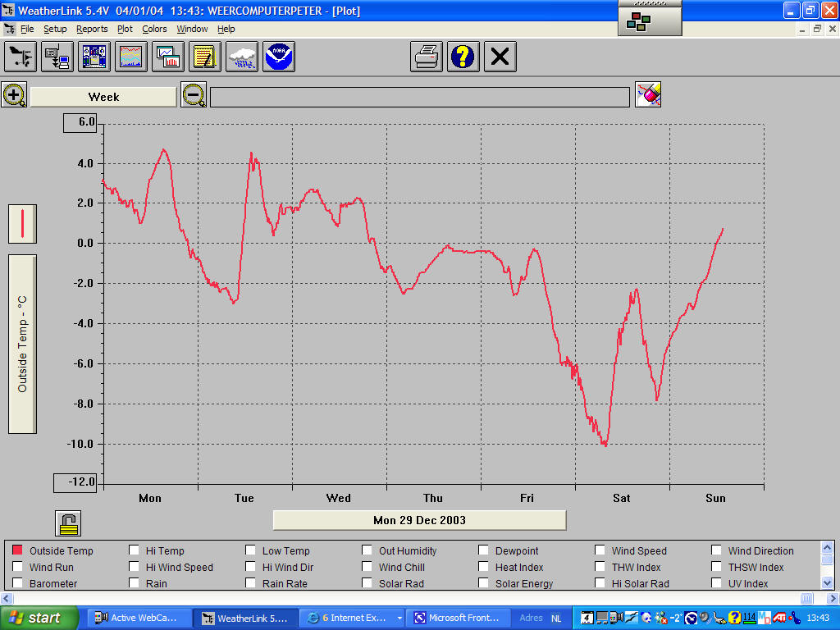840x630 pixels.
Task: Click the eraser clear-plot icon
Action: [648, 95]
